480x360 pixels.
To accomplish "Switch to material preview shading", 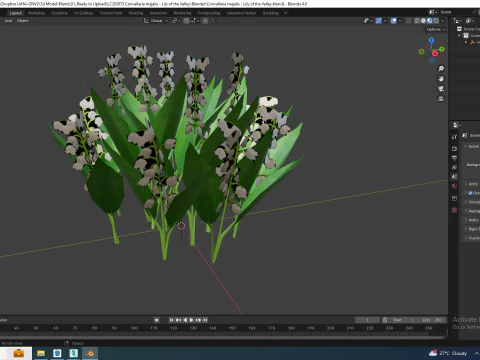I will [430, 21].
